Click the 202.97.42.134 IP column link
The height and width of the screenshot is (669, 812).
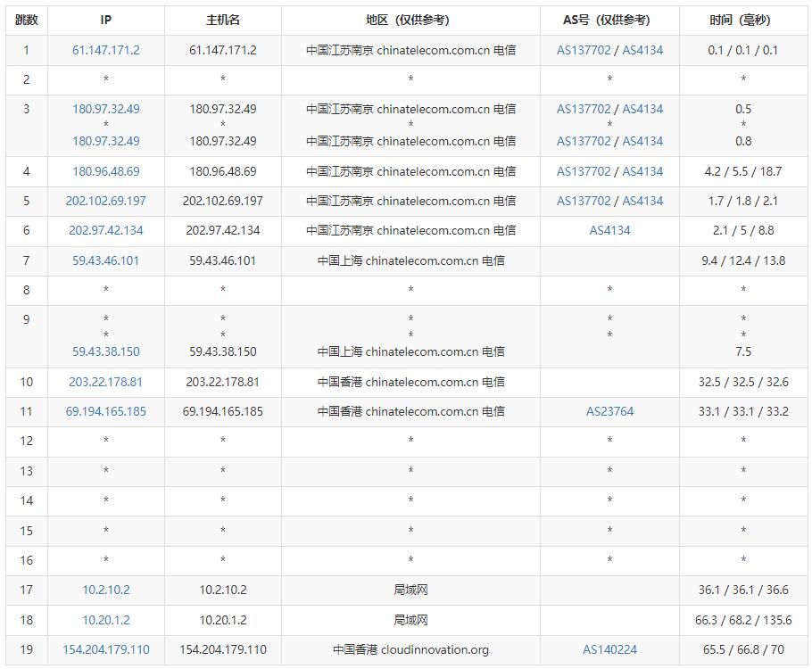coord(105,230)
